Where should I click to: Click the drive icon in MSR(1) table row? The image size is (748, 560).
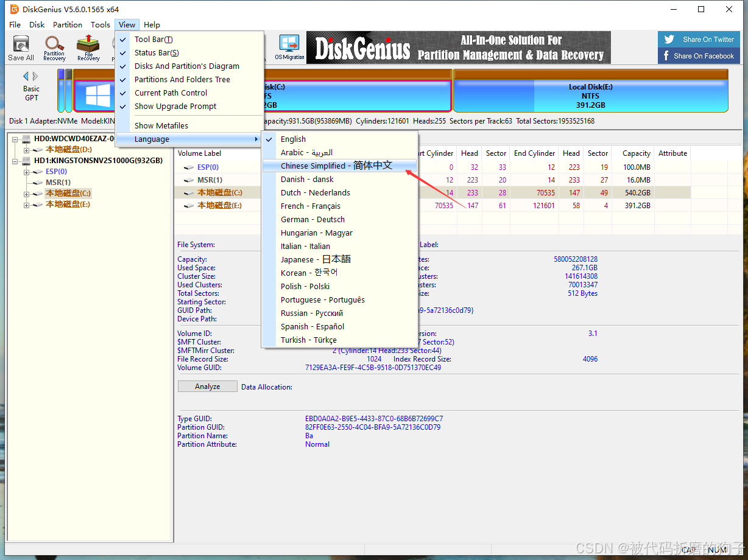click(189, 180)
